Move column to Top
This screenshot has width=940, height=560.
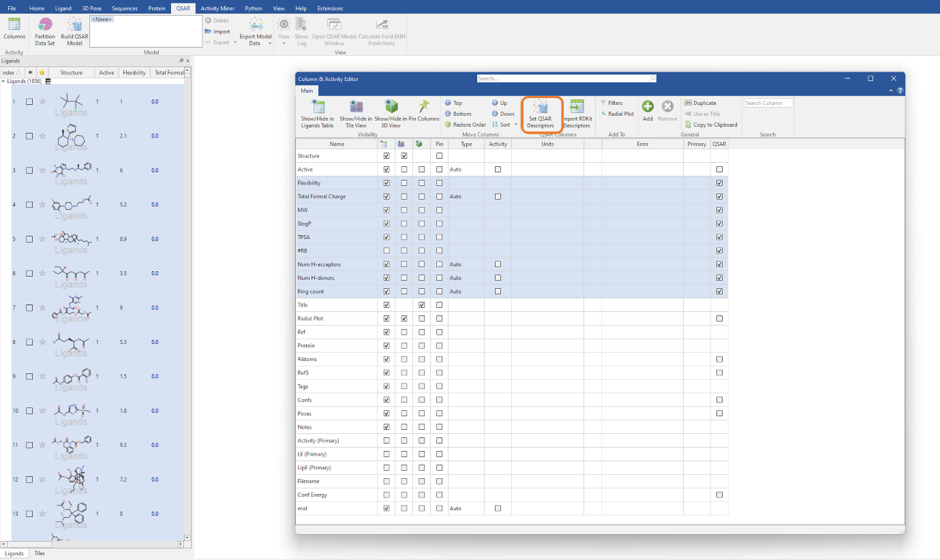[x=453, y=103]
